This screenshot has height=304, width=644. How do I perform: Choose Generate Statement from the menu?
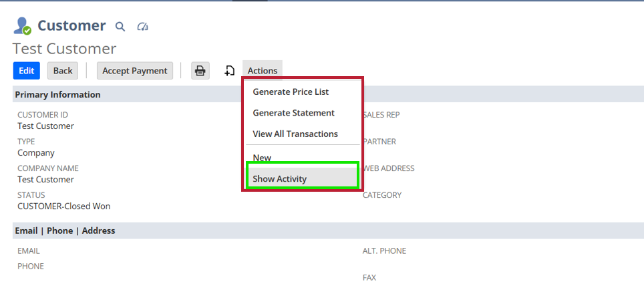(293, 113)
